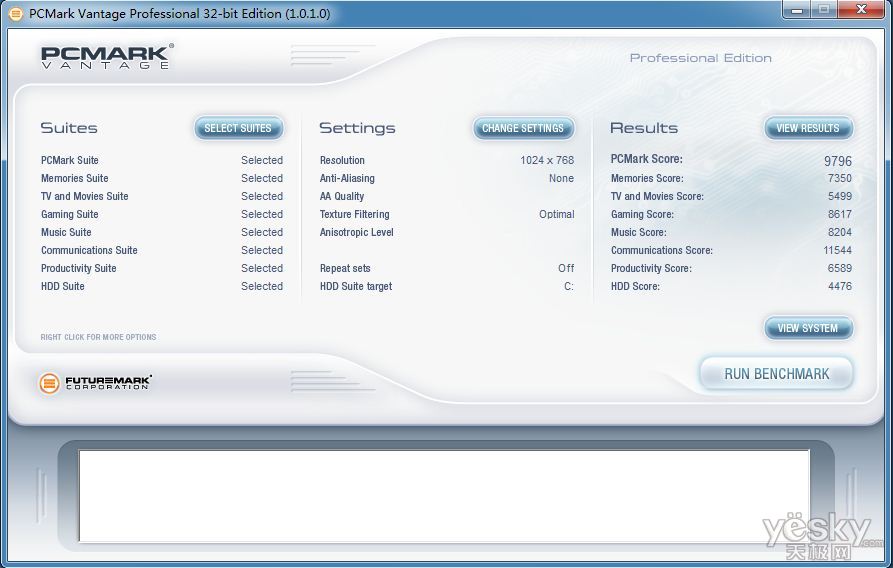Maximize the PCMark Vantage window
Image resolution: width=893 pixels, height=568 pixels.
[824, 10]
